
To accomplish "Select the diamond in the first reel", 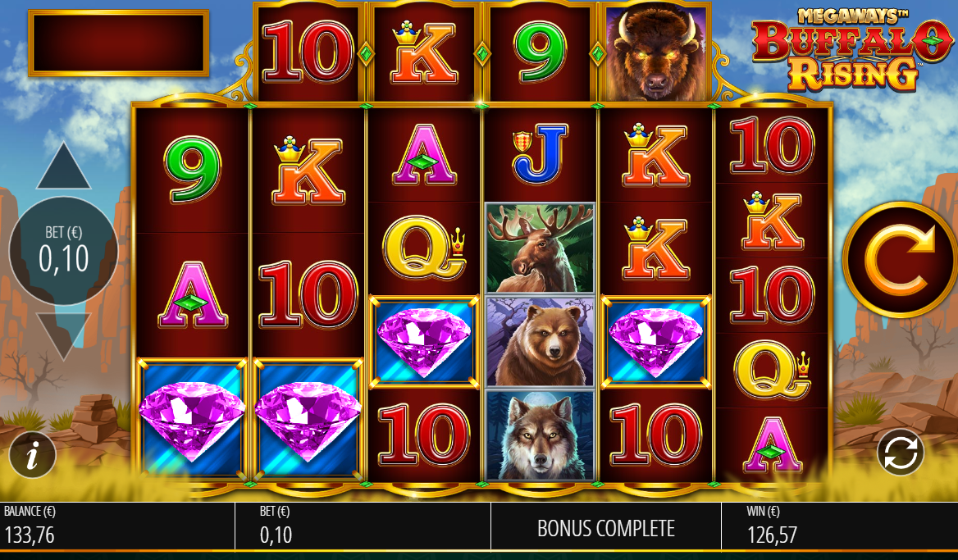I will tap(192, 419).
